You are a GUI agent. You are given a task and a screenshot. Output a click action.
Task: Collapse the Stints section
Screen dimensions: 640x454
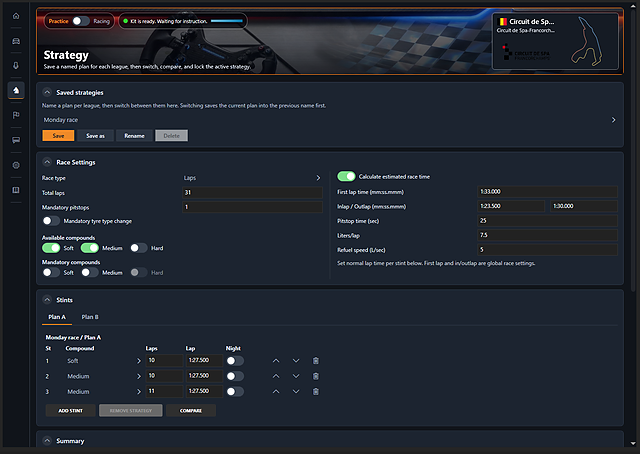point(47,300)
